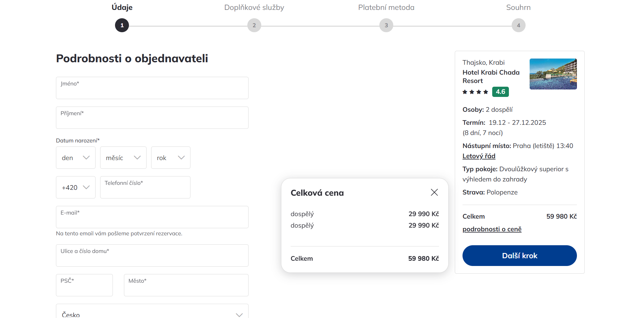Click step 2 circle in progress bar
Screen dimensions: 644x318
254,25
